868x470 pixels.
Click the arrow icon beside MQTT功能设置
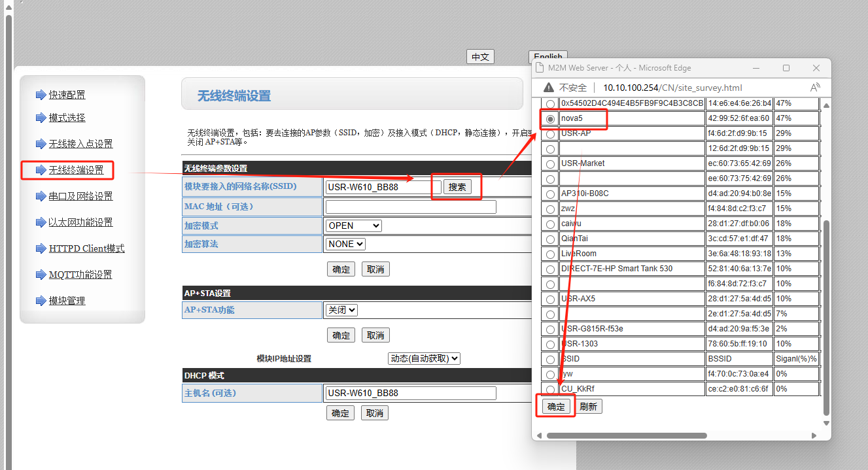[x=41, y=275]
